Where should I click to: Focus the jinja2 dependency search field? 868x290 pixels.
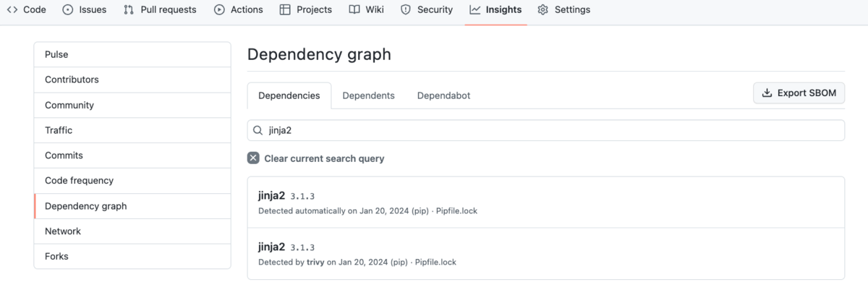coord(546,131)
